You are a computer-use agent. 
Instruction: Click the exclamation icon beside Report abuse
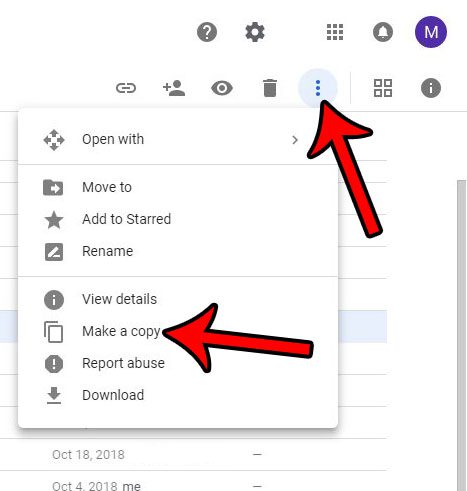click(x=54, y=364)
